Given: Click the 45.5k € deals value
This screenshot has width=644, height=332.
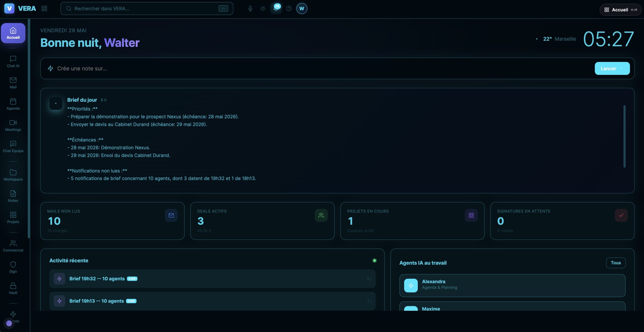Looking at the screenshot, I should 204,231.
